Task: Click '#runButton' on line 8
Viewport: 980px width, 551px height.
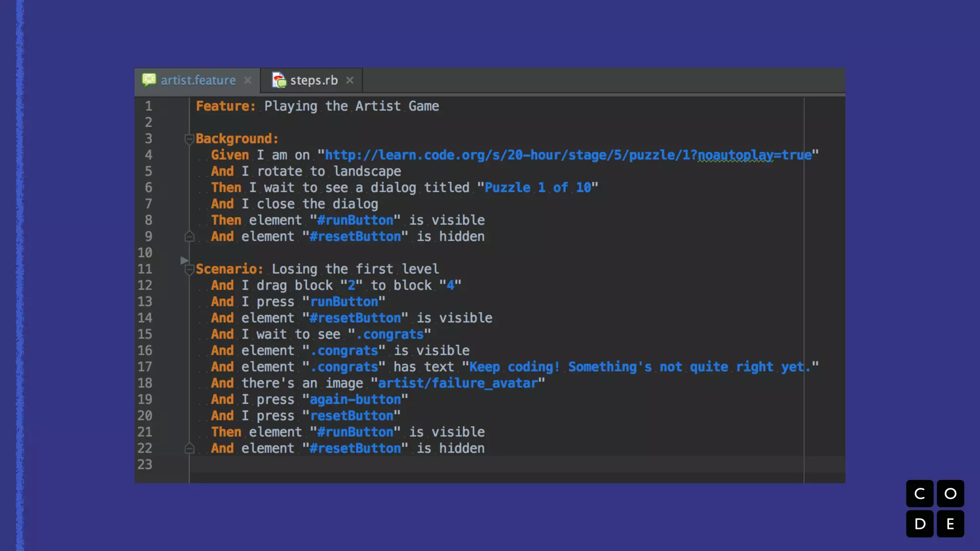Action: (355, 220)
